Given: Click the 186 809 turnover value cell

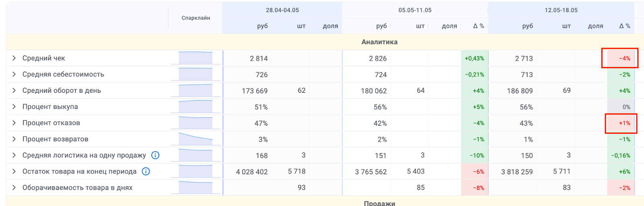Looking at the screenshot, I should point(520,91).
